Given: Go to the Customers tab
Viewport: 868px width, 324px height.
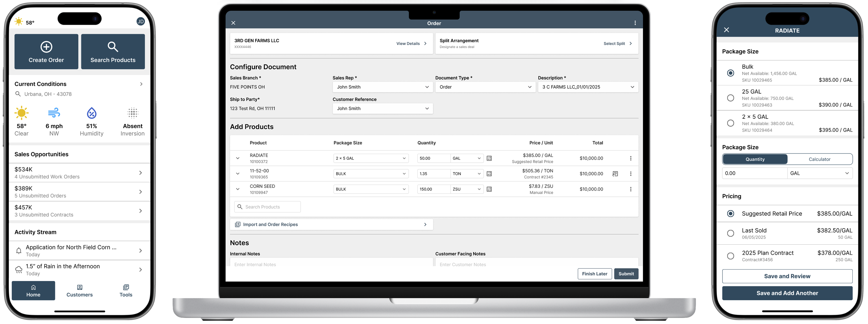Looking at the screenshot, I should (79, 291).
